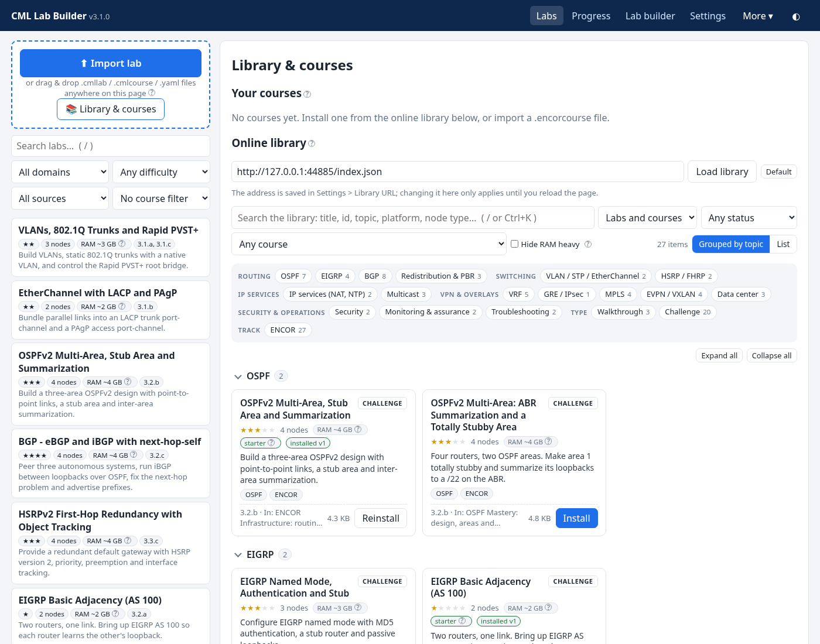
Task: Toggle the Security 2 filter chip
Action: (352, 312)
